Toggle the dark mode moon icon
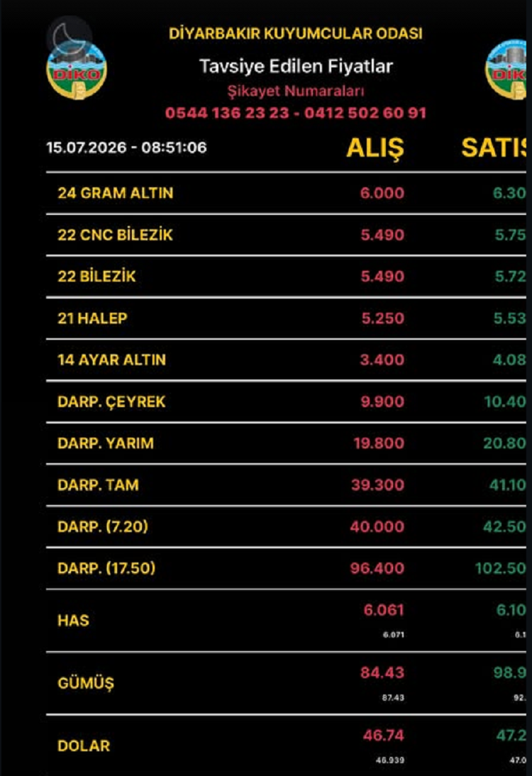This screenshot has width=532, height=776. point(70,37)
